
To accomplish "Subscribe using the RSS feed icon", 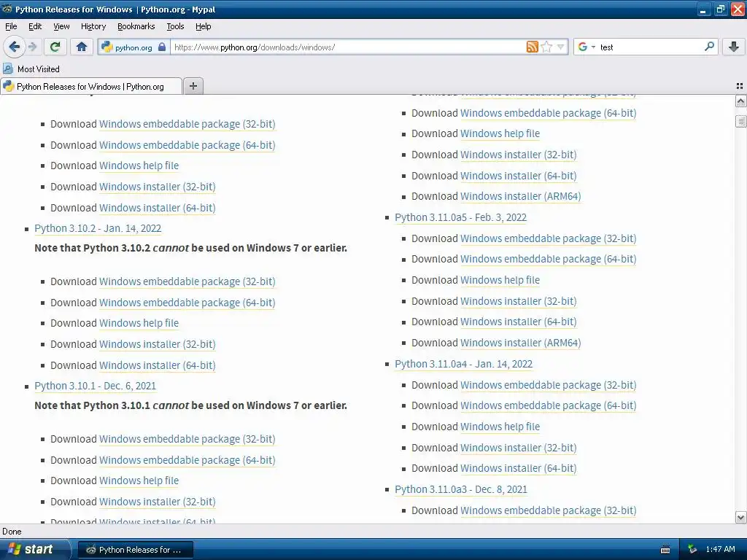I will point(532,47).
